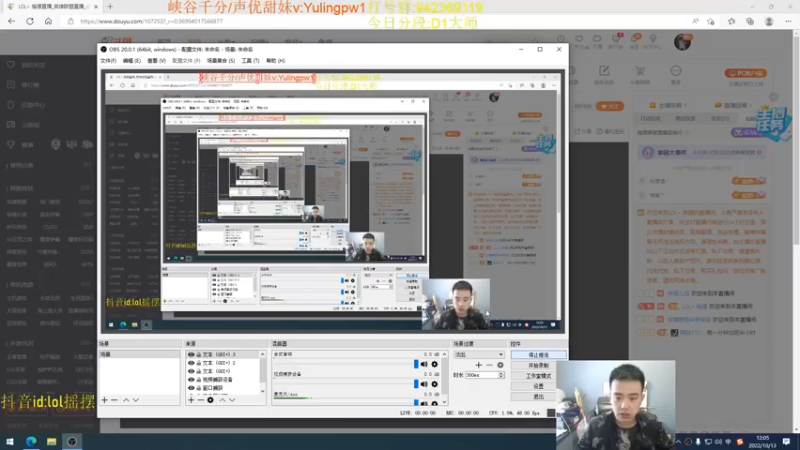800x450 pixels.
Task: Move selected source up in Sources list
Action: (222, 400)
